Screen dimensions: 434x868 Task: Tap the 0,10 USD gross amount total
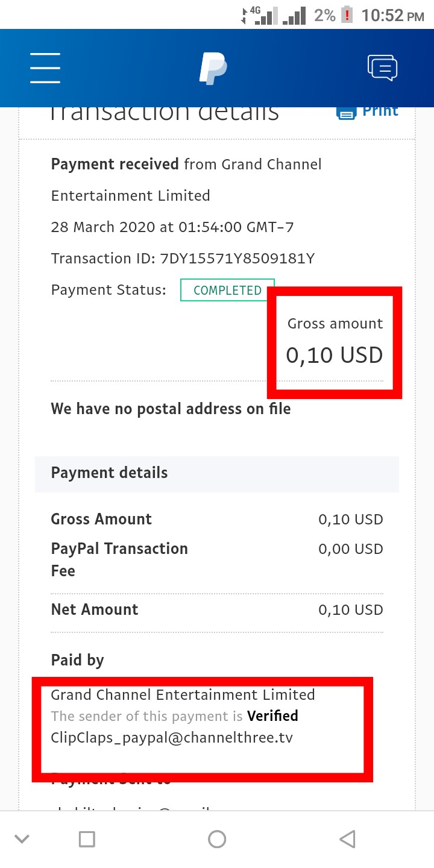click(x=335, y=355)
